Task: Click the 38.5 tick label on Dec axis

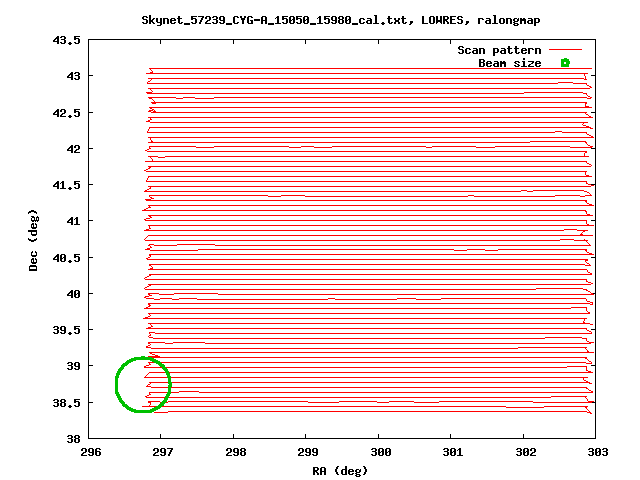Action: (67, 403)
